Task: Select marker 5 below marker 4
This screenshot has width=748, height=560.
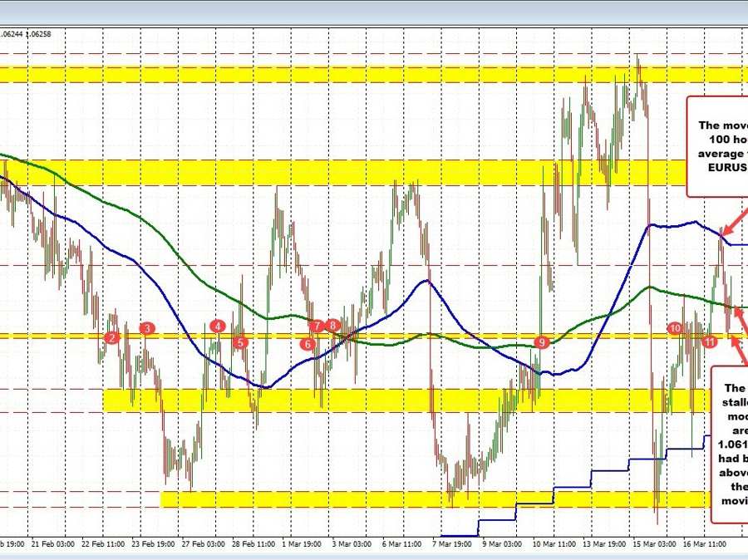Action: (239, 341)
